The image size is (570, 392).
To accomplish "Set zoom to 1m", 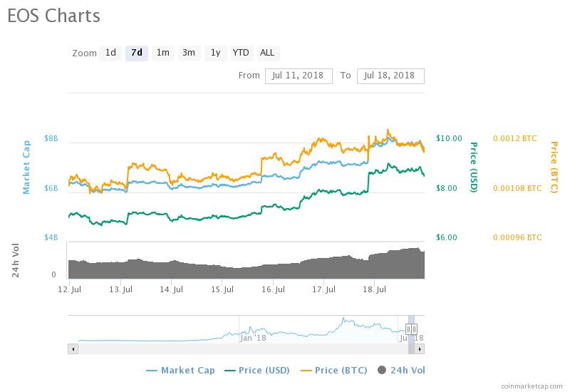I will [163, 53].
